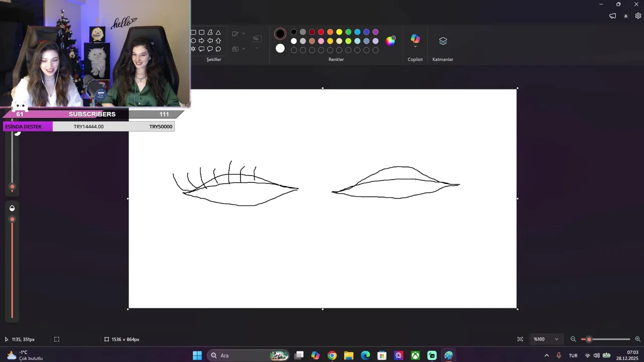Select the up arrow shape
Viewport: 644px width, 362px height.
pos(218,41)
